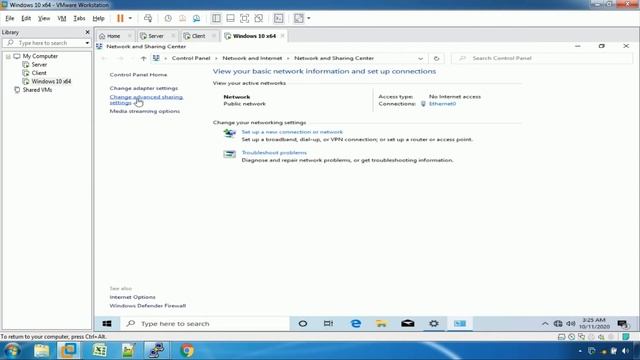Show hidden tray icons chevron in guest
This screenshot has height=360, width=640.
545,324
